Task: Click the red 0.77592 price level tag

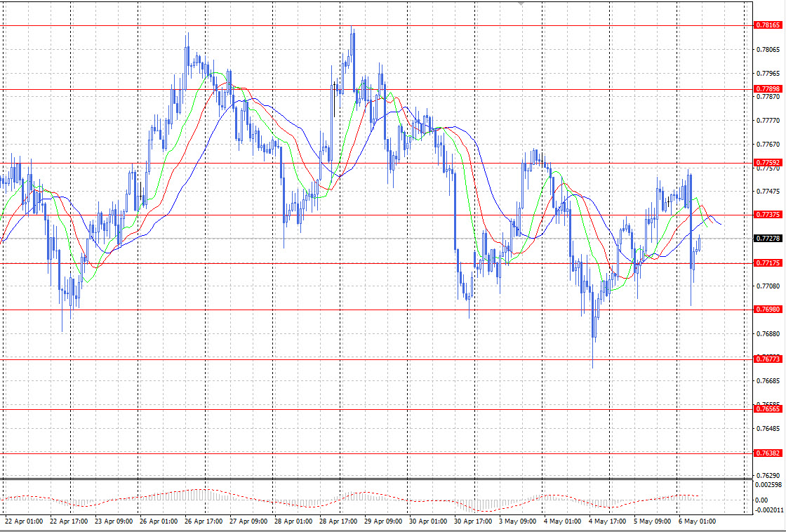Action: tap(768, 163)
